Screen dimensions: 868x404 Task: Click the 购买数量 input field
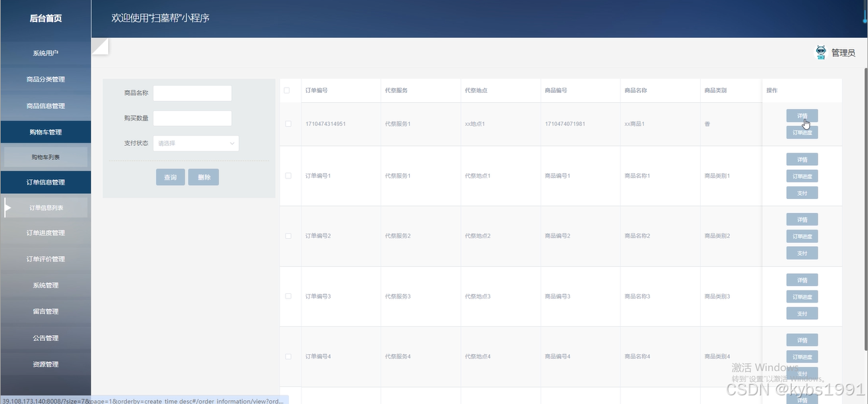193,118
